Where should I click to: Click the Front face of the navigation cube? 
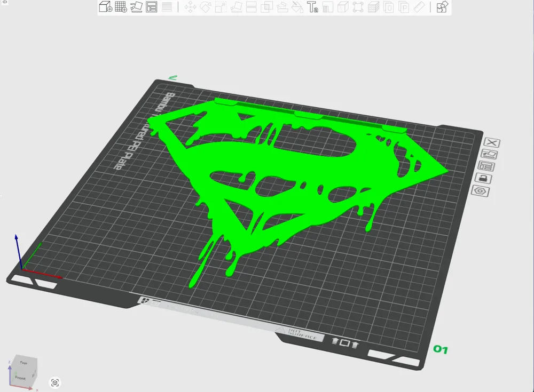(x=21, y=378)
